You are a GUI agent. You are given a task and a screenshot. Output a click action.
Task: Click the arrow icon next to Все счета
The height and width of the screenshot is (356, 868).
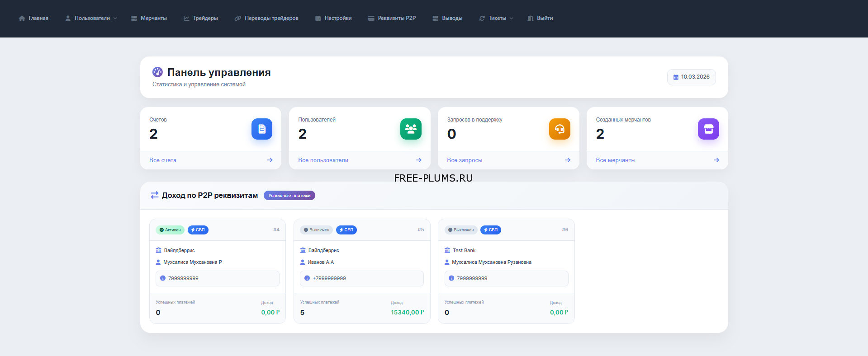(270, 160)
